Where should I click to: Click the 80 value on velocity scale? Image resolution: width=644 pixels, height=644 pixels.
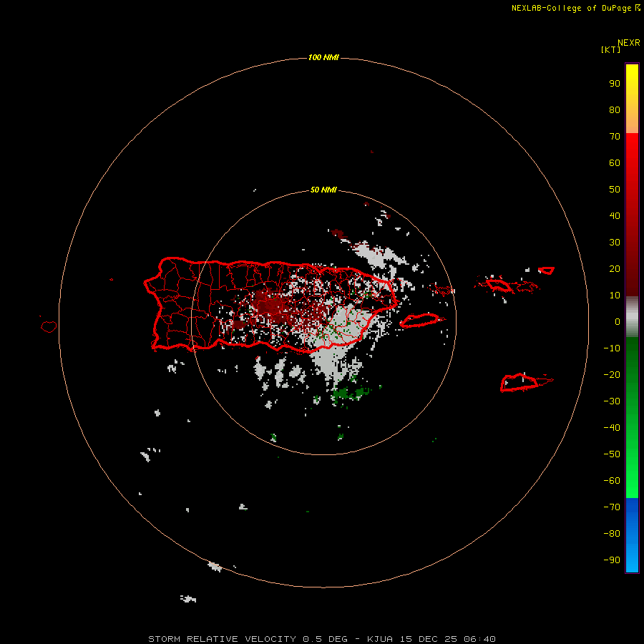pos(615,110)
